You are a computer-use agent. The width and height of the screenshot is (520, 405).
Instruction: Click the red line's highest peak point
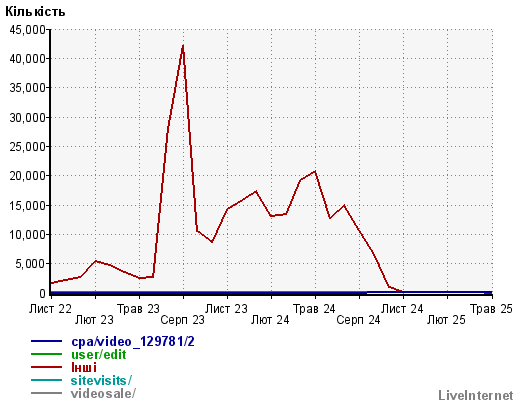click(x=183, y=46)
